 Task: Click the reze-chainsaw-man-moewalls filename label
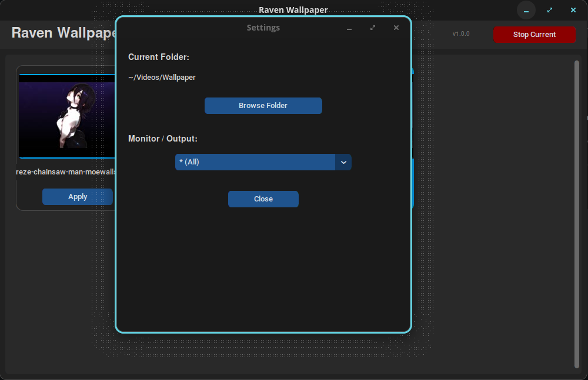[66, 172]
